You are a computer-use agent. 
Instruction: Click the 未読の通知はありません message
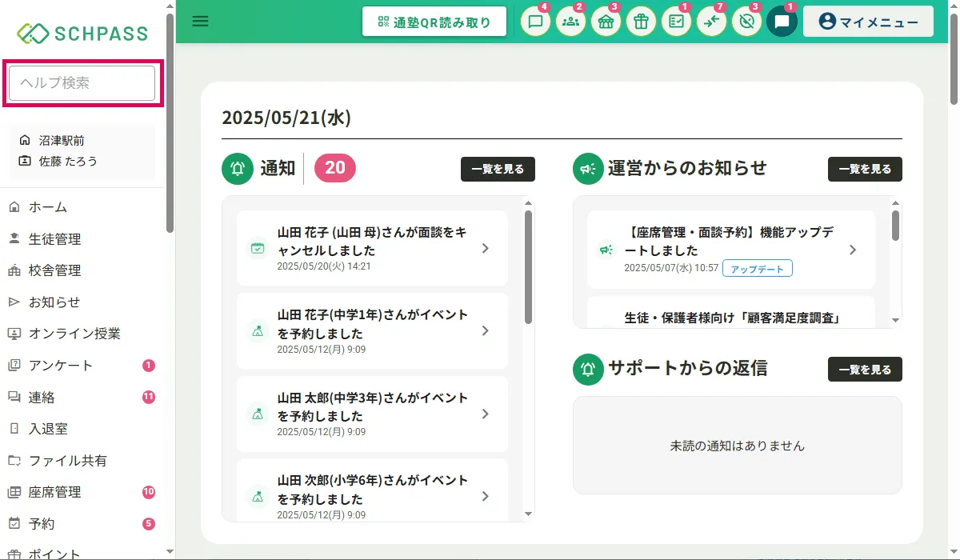(x=737, y=446)
